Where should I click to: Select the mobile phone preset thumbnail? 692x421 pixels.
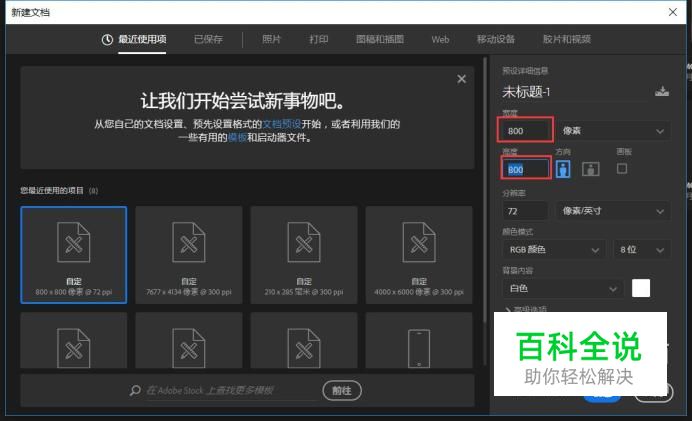(419, 341)
